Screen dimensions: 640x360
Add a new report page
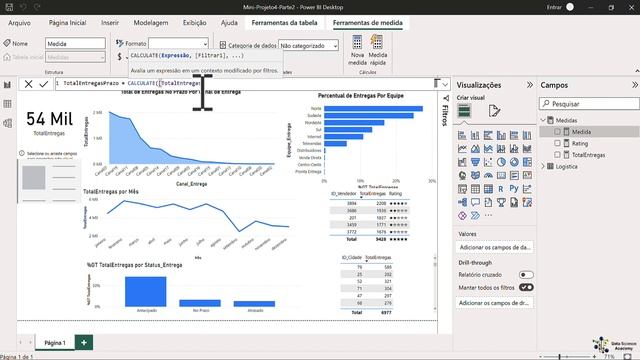(x=84, y=342)
